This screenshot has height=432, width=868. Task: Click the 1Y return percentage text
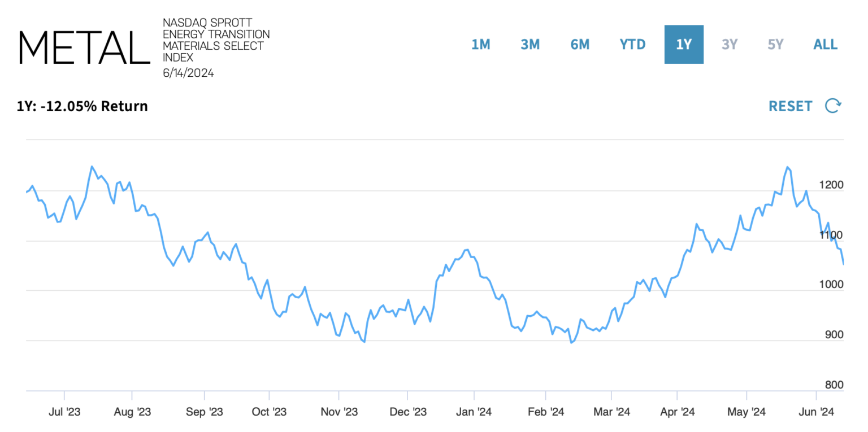point(81,106)
